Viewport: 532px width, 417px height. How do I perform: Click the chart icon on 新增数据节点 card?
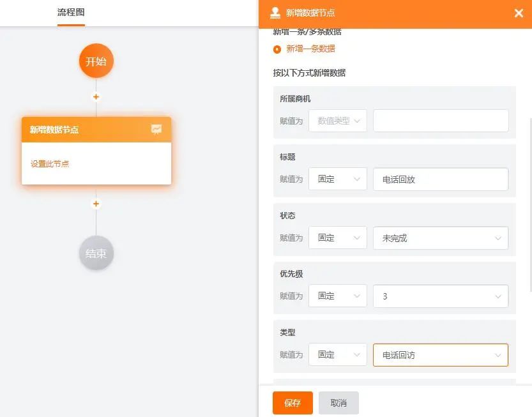[x=156, y=129]
